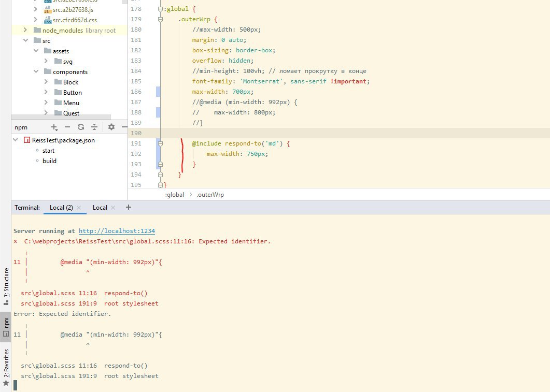Expand the Button folder
Viewport: 550px width, 392px height.
[46, 92]
